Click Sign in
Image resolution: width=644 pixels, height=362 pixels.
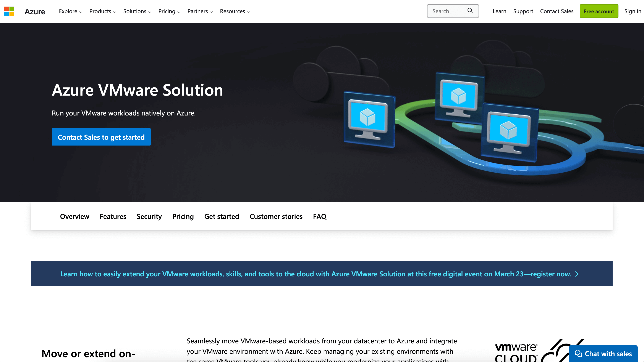(633, 11)
